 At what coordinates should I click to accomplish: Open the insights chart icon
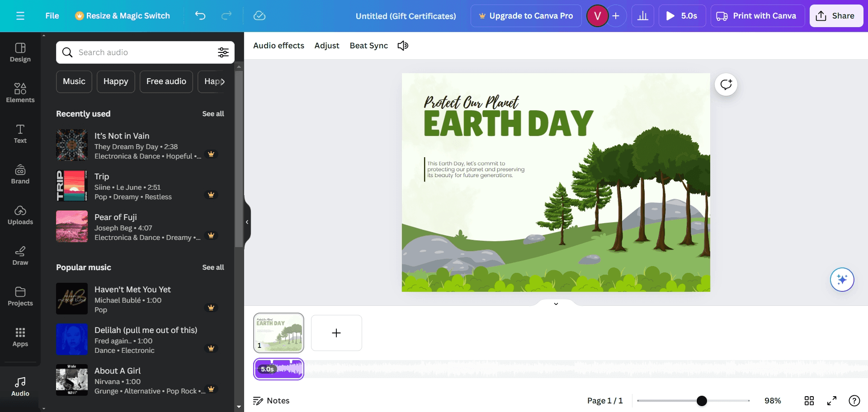[x=642, y=16]
